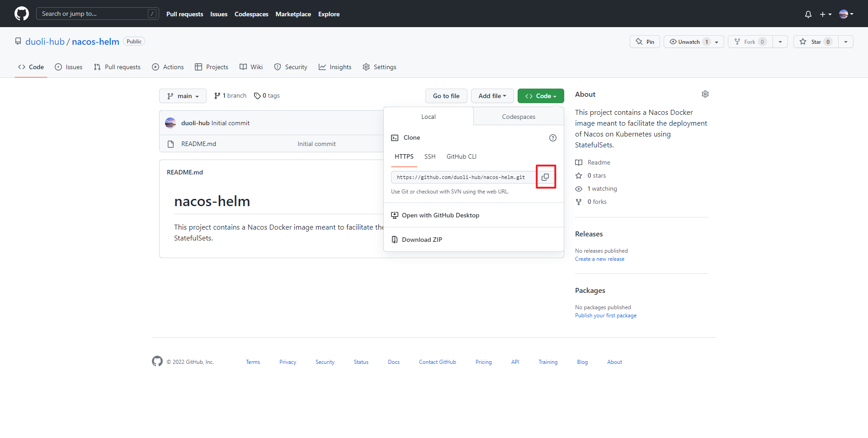Click the GitHub logo in the header

(21, 14)
